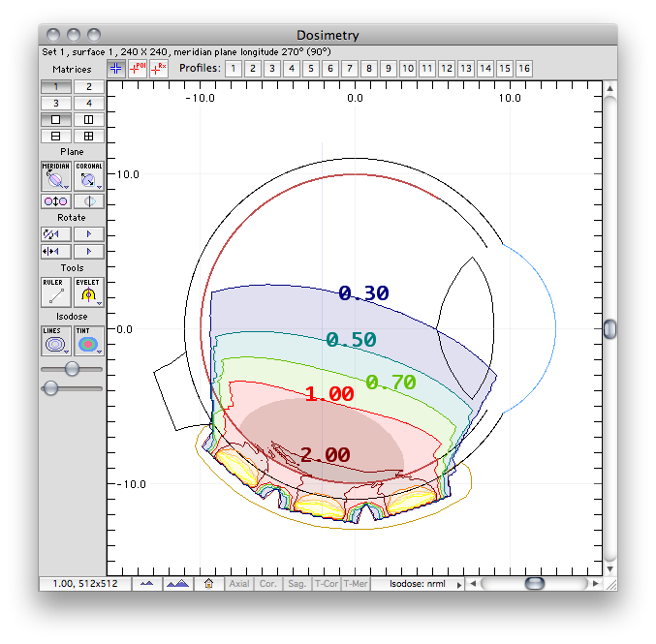The height and width of the screenshot is (644, 656).
Task: Open Meridian tool dropdown arrow
Action: click(66, 187)
